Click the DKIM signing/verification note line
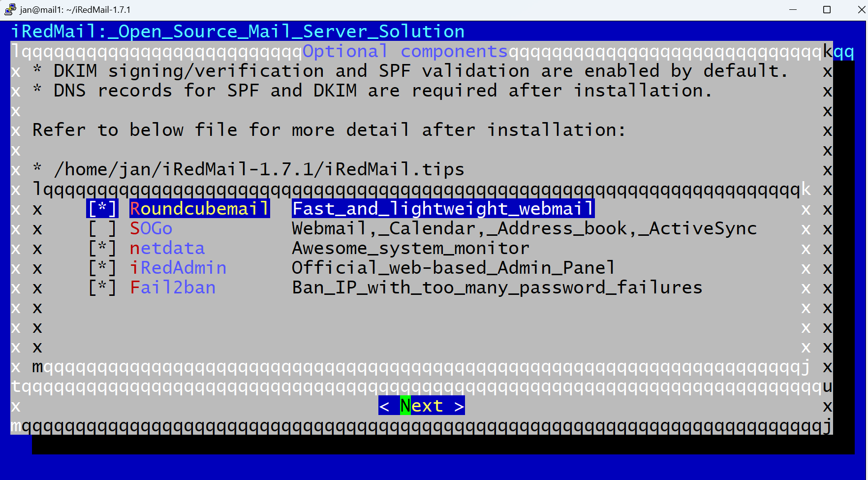 click(410, 71)
